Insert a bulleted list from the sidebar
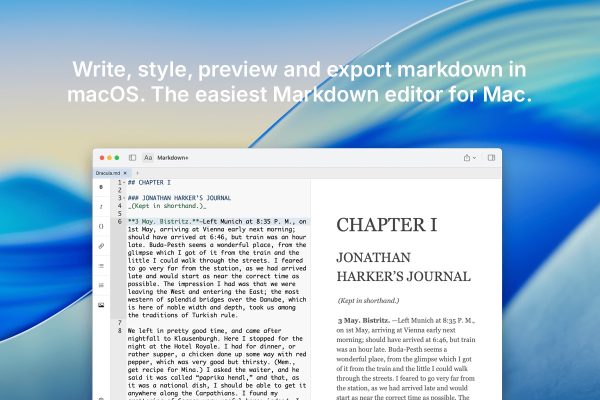 [101, 266]
